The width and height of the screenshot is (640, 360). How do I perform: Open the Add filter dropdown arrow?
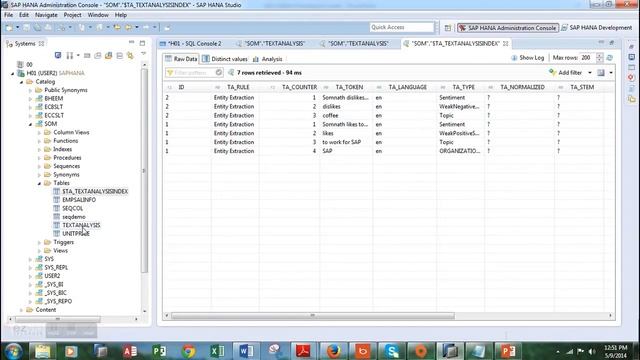pyautogui.click(x=589, y=73)
